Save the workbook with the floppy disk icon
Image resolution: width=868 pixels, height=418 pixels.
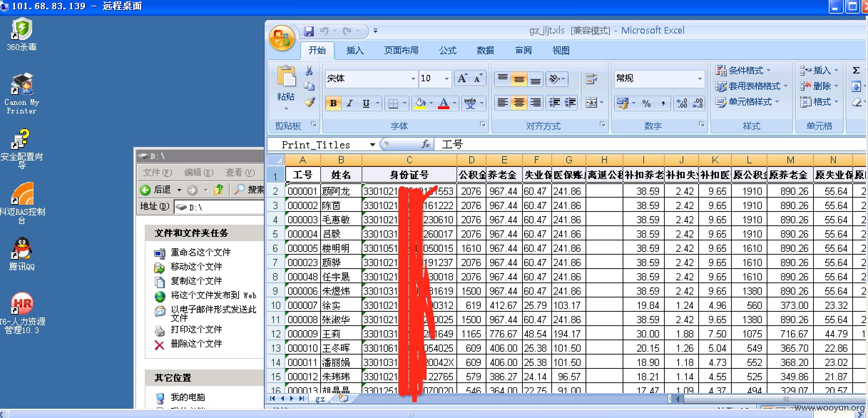point(309,31)
